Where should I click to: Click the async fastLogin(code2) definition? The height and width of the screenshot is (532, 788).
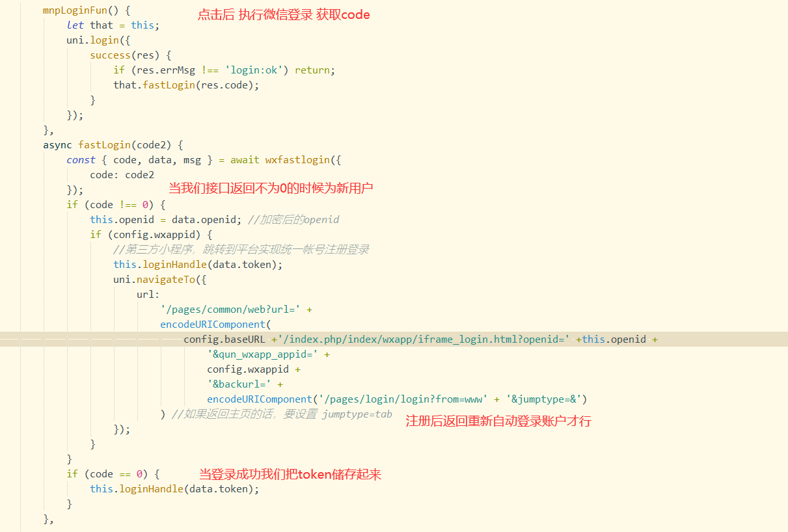[113, 145]
